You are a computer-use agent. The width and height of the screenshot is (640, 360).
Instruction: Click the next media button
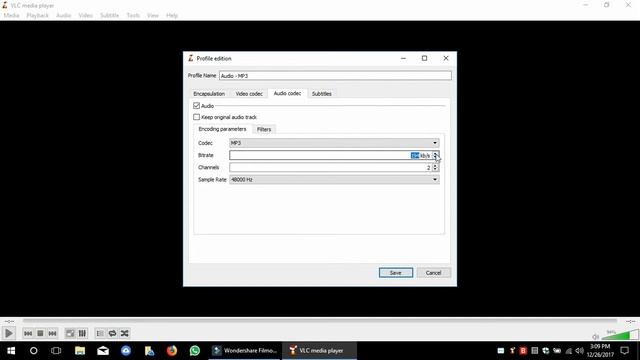click(52, 333)
